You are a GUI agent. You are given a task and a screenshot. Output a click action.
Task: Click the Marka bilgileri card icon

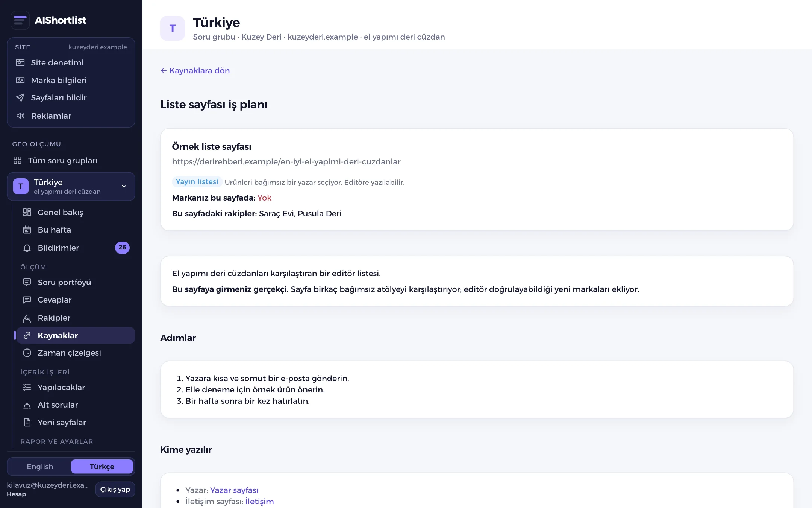20,80
